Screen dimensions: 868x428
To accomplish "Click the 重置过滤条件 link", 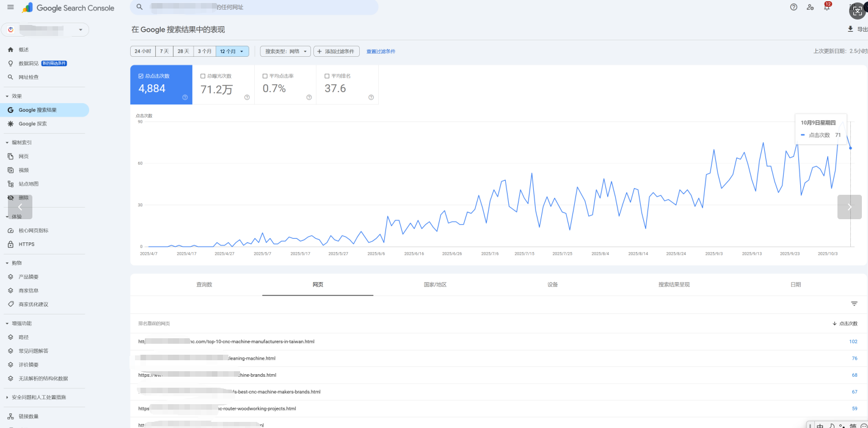I will pos(381,51).
